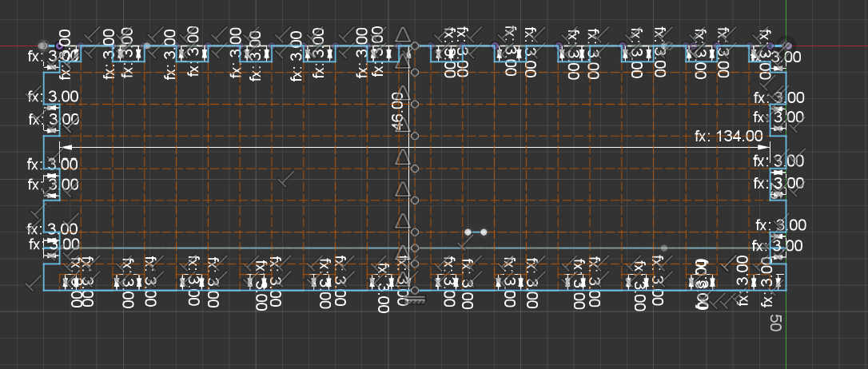868x369 pixels.
Task: Select the isolated gray point on the lower horizontal line
Action: pyautogui.click(x=664, y=248)
